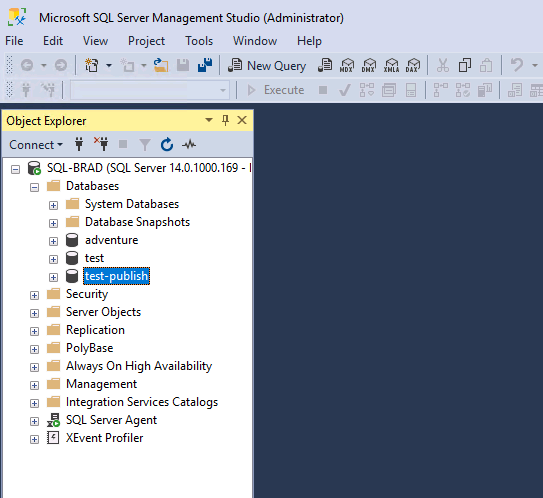Click the MDX query icon
This screenshot has height=498, width=543.
click(347, 65)
